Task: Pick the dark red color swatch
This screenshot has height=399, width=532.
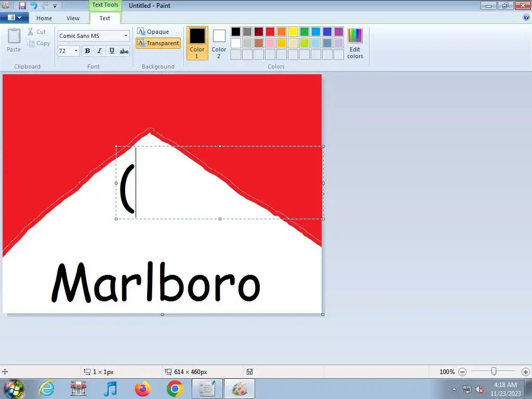Action: click(259, 32)
